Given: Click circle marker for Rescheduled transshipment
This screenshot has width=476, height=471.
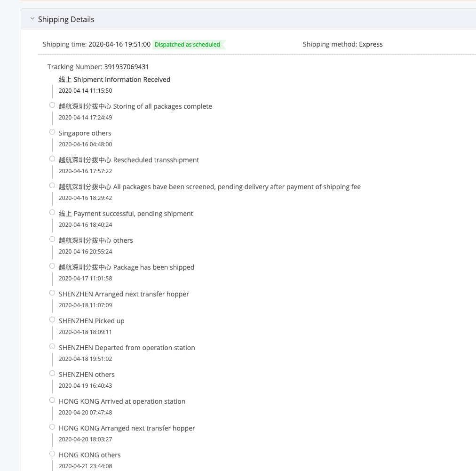Looking at the screenshot, I should (52, 159).
